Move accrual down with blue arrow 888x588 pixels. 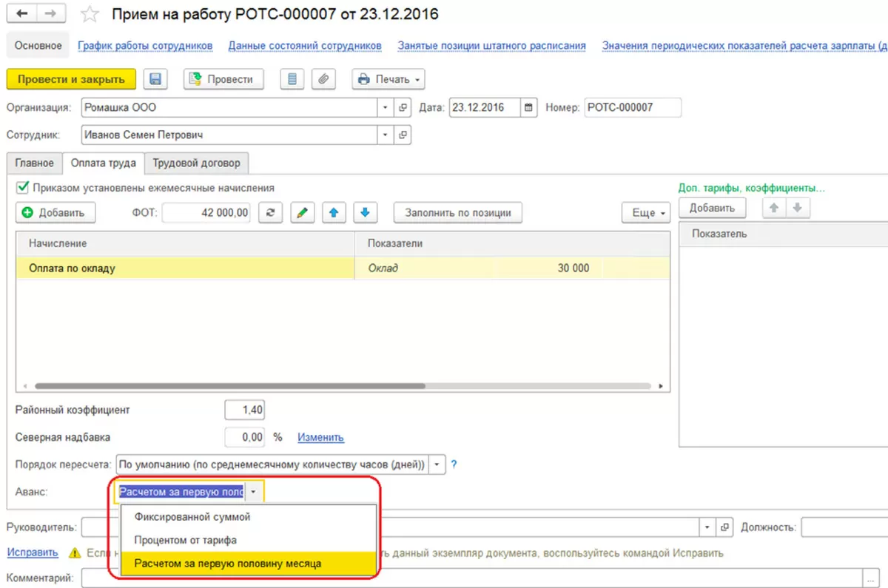point(365,212)
